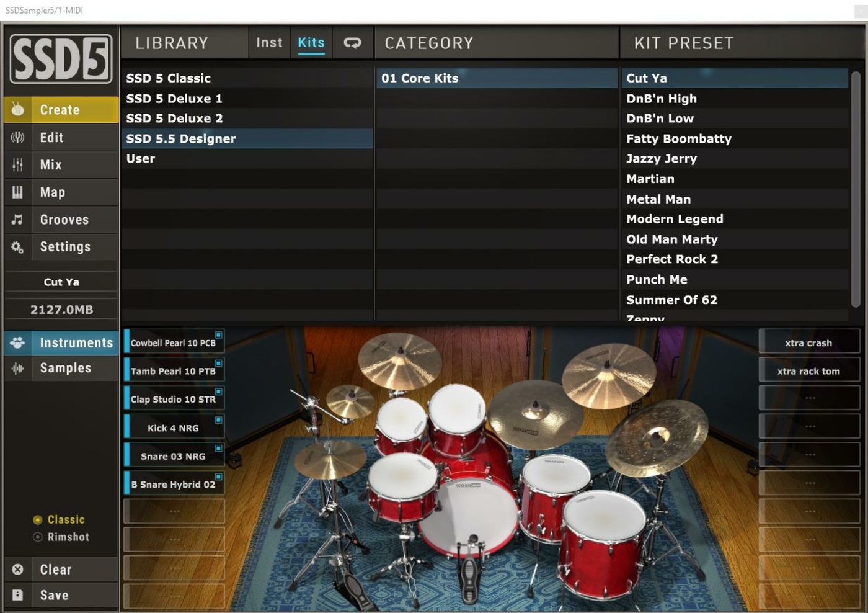Toggle the Cowbell Pearl 10 PCB slot indicator
The width and height of the screenshot is (868, 613).
coord(218,335)
